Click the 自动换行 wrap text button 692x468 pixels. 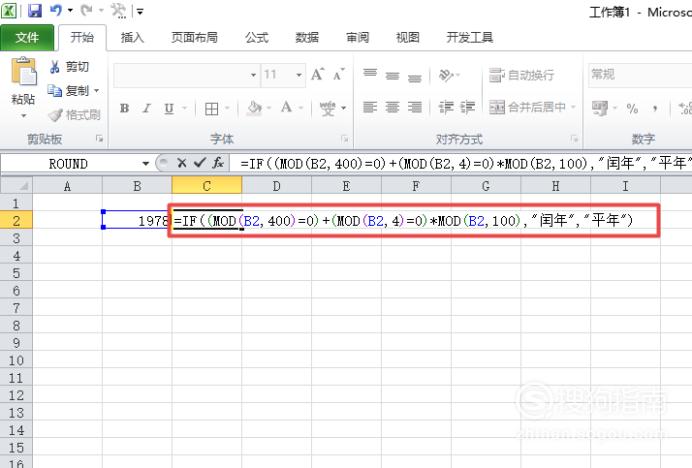[x=521, y=75]
